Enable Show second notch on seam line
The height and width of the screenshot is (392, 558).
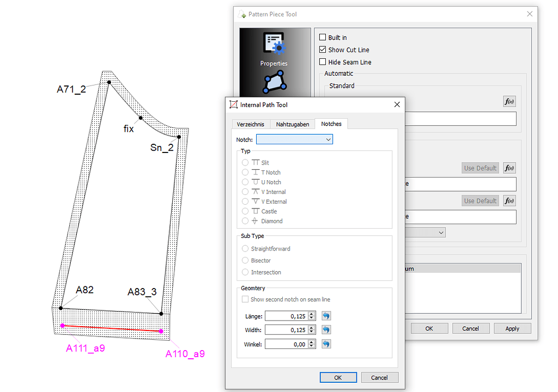click(x=245, y=299)
